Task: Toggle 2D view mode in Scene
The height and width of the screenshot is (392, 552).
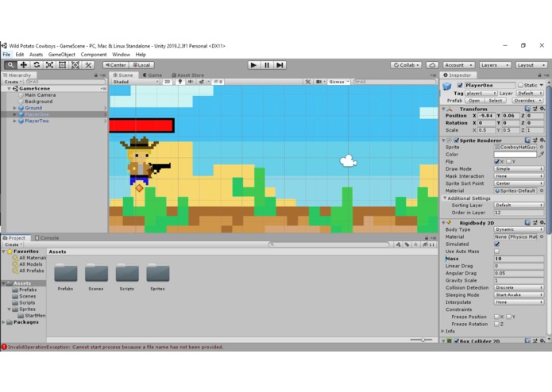Action: [x=168, y=82]
